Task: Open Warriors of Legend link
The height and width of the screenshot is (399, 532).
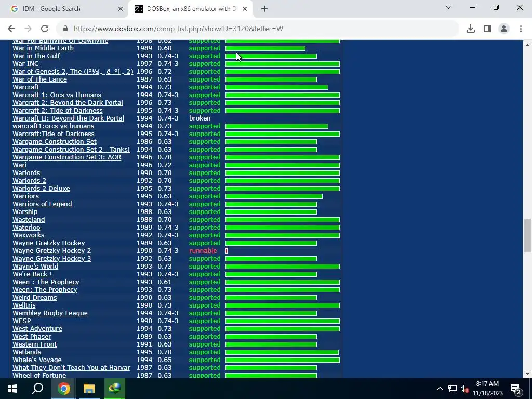Action: (42, 204)
